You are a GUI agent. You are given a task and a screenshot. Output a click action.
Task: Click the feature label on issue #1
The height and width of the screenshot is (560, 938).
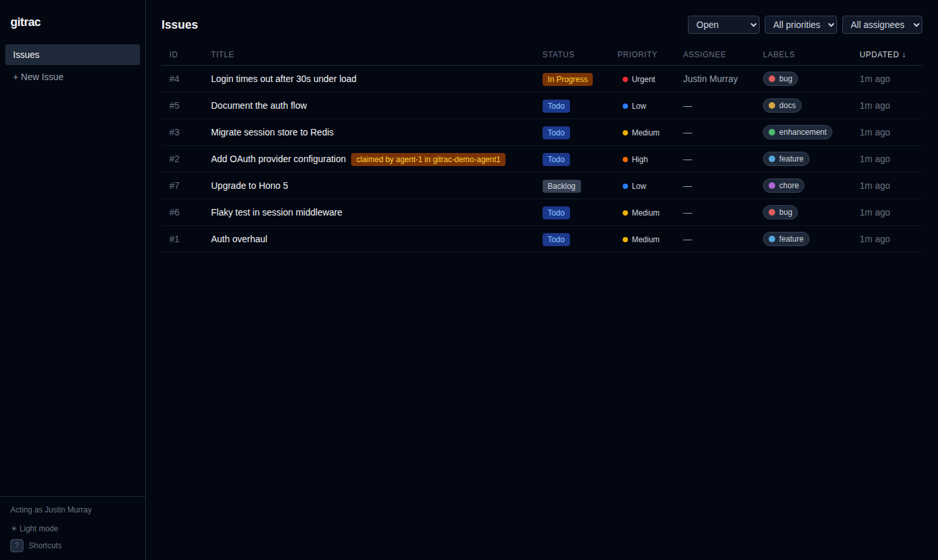tap(786, 239)
